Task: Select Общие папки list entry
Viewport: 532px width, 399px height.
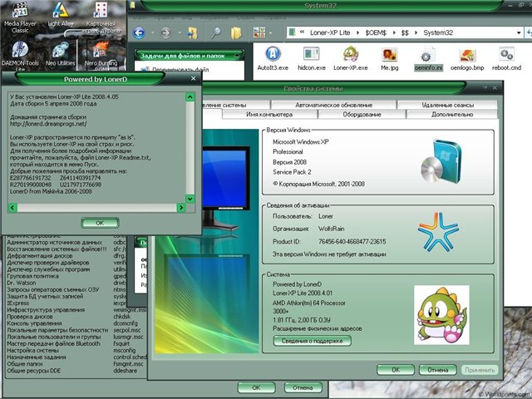Action: 25,364
